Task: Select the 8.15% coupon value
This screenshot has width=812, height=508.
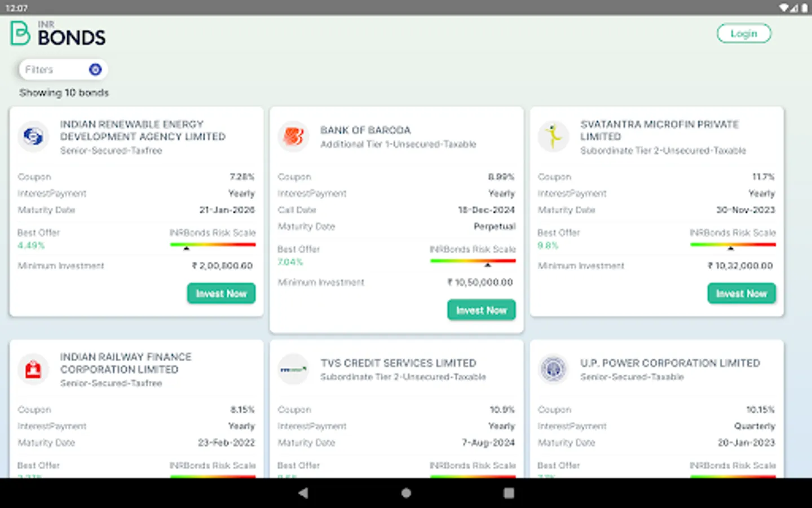Action: 242,409
